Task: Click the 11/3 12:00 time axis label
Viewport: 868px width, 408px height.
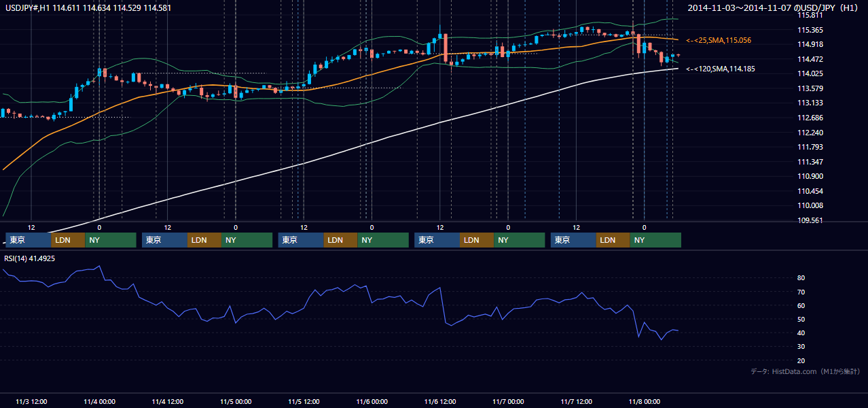Action: 31,401
